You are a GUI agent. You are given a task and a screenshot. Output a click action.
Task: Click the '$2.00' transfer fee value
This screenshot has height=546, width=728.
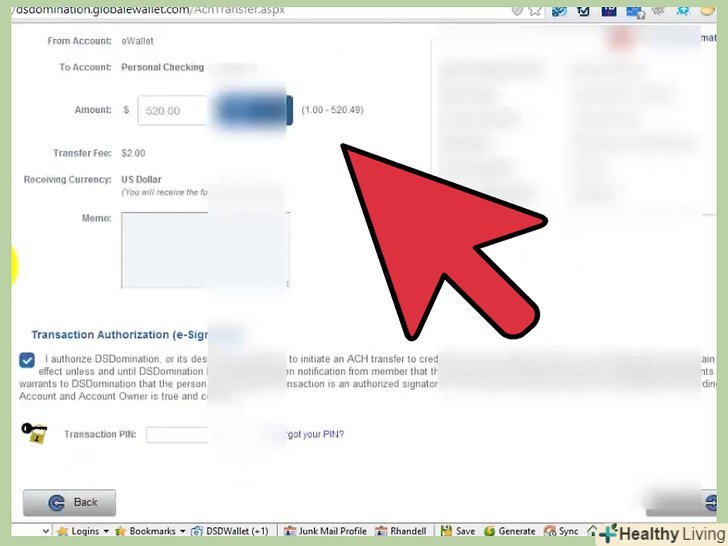(x=133, y=153)
